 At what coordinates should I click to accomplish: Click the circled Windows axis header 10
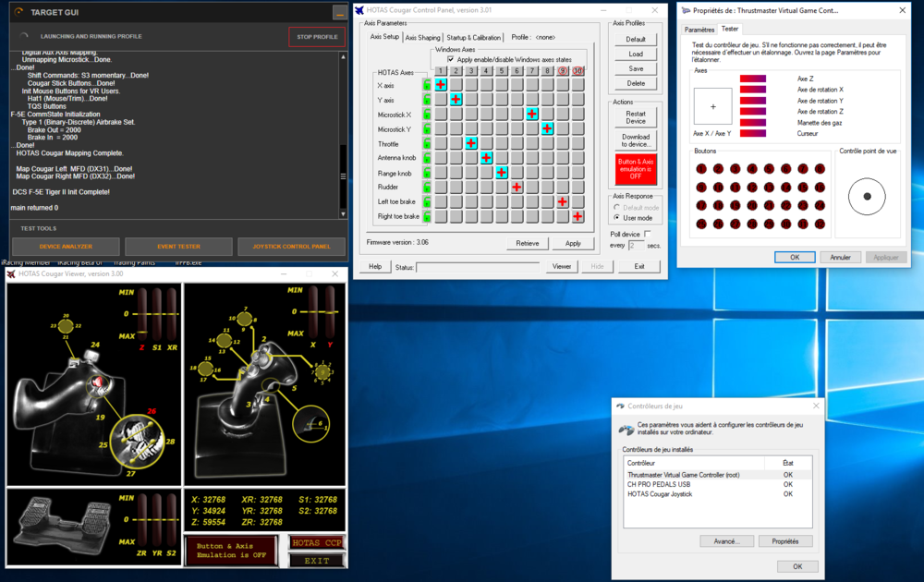(578, 71)
